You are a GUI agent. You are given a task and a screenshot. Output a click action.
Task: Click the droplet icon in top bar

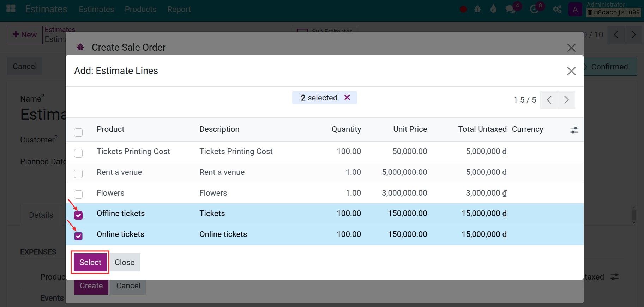click(x=493, y=9)
